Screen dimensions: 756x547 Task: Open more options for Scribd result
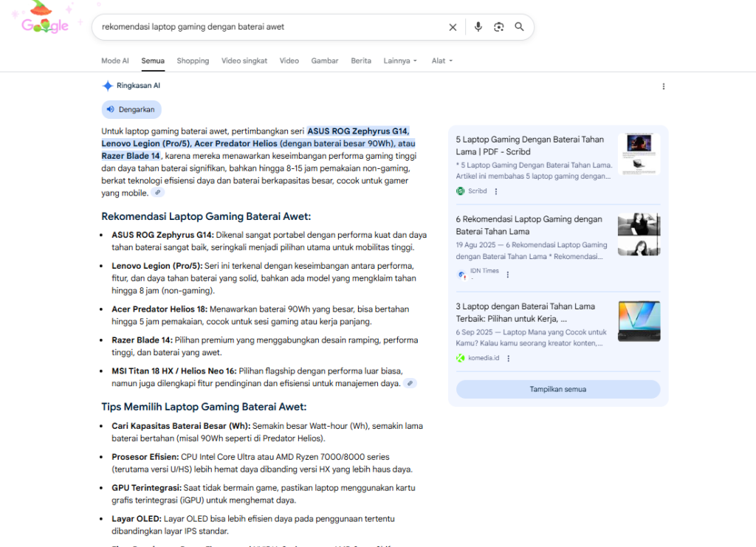tap(496, 191)
